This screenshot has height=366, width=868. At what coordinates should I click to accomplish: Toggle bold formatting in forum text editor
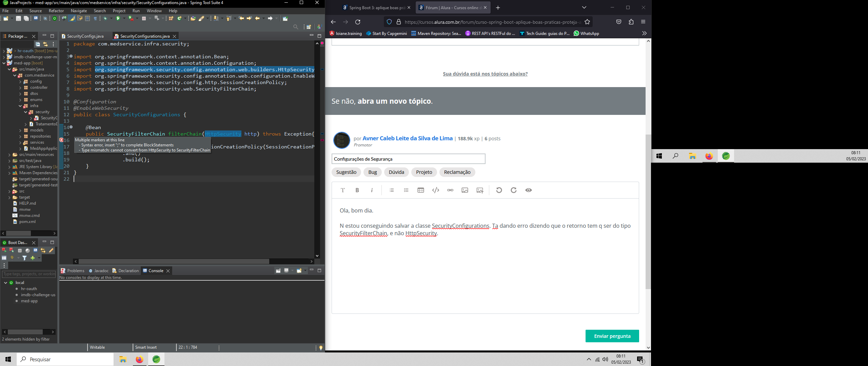[x=357, y=190]
